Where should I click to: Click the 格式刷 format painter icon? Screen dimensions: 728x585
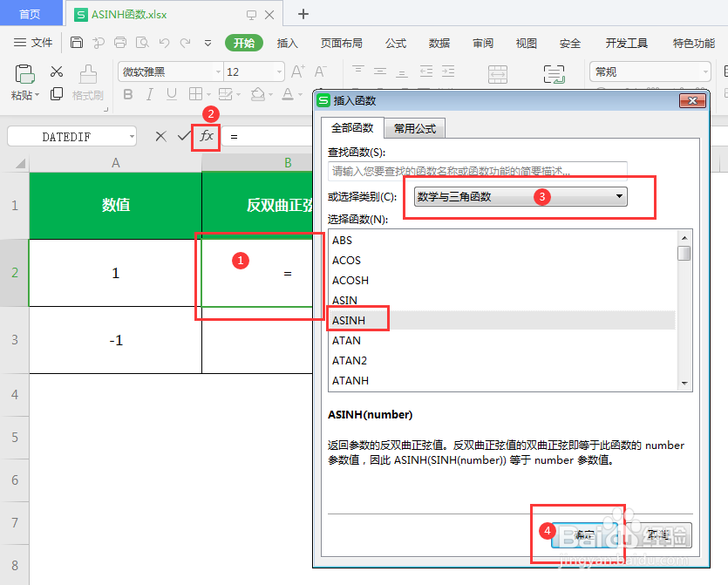point(88,74)
